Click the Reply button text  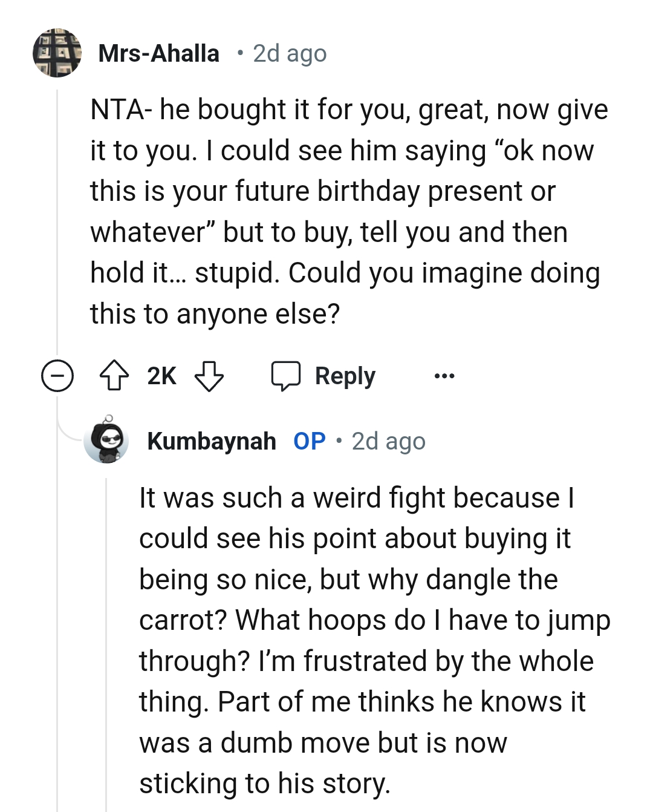pos(344,376)
